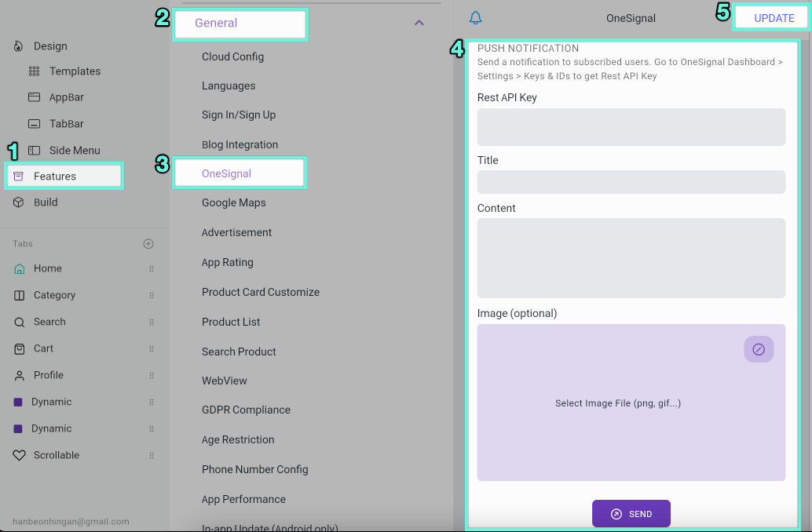Click the Side Menu icon

coord(35,151)
